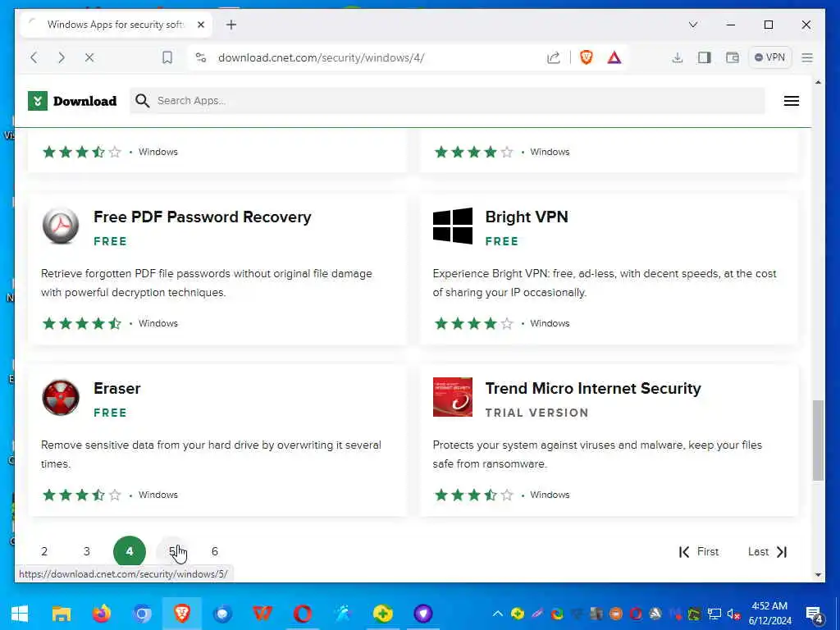Open the Free PDF Password Recovery title link
The image size is (840, 630).
(x=202, y=217)
